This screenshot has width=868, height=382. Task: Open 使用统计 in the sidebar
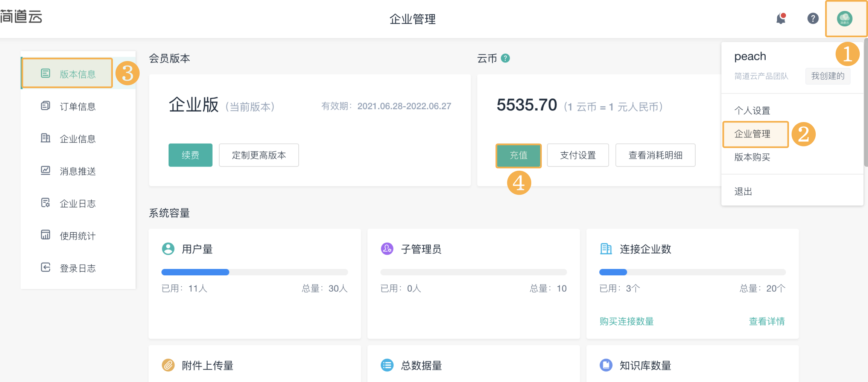point(78,236)
